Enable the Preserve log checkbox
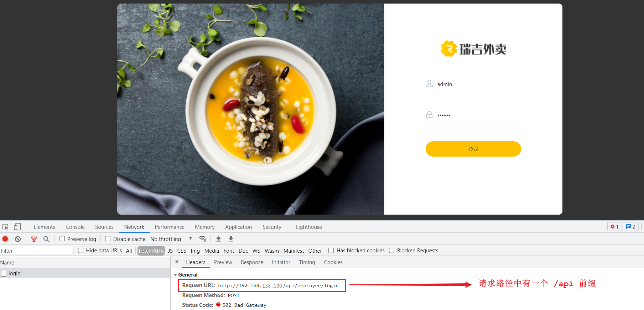This screenshot has width=644, height=310. (x=62, y=239)
